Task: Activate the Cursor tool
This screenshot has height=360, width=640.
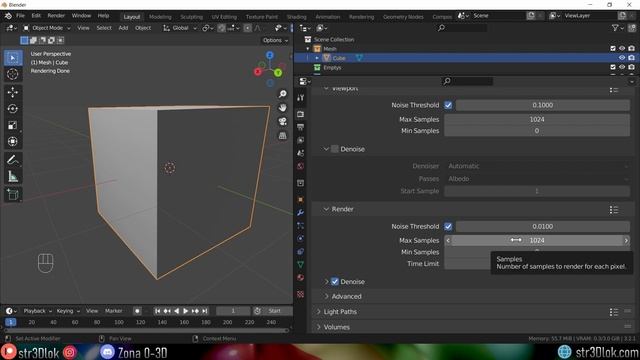Action: tap(13, 74)
